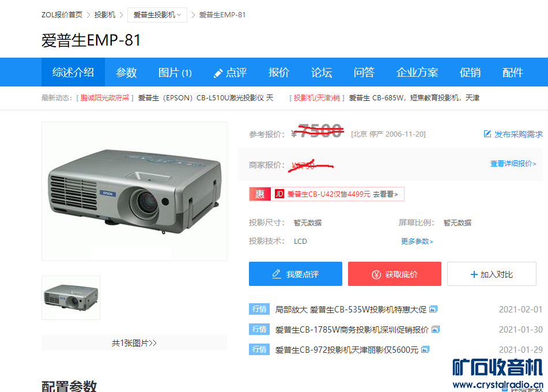Viewport: 548px width, 392px height.
Task: Switch to the 参数 tab
Action: coord(126,73)
